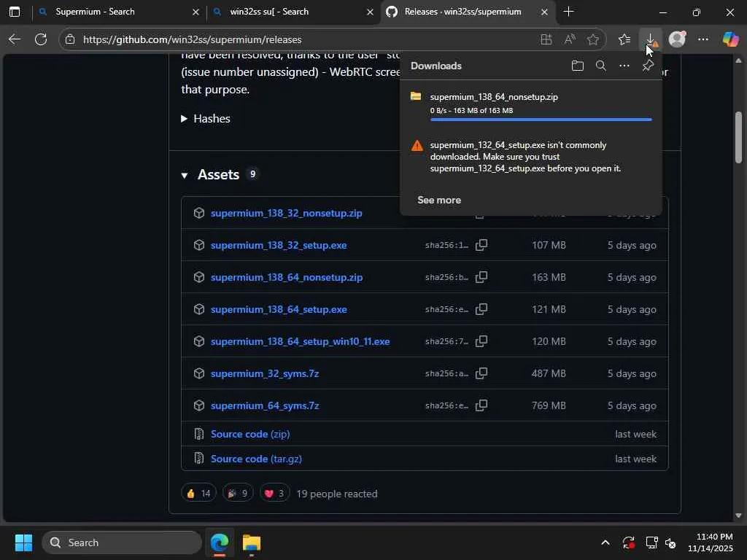The image size is (747, 560).
Task: Refresh the current page
Action: (41, 39)
